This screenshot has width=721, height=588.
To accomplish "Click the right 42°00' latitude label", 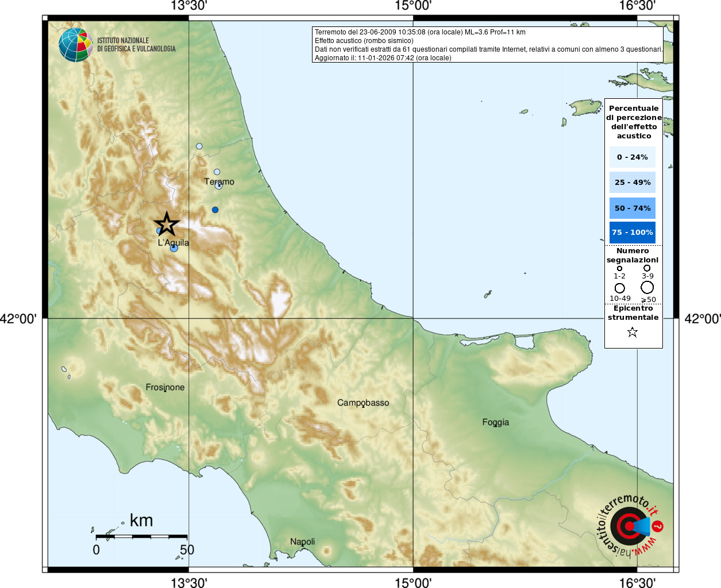I will click(x=703, y=319).
